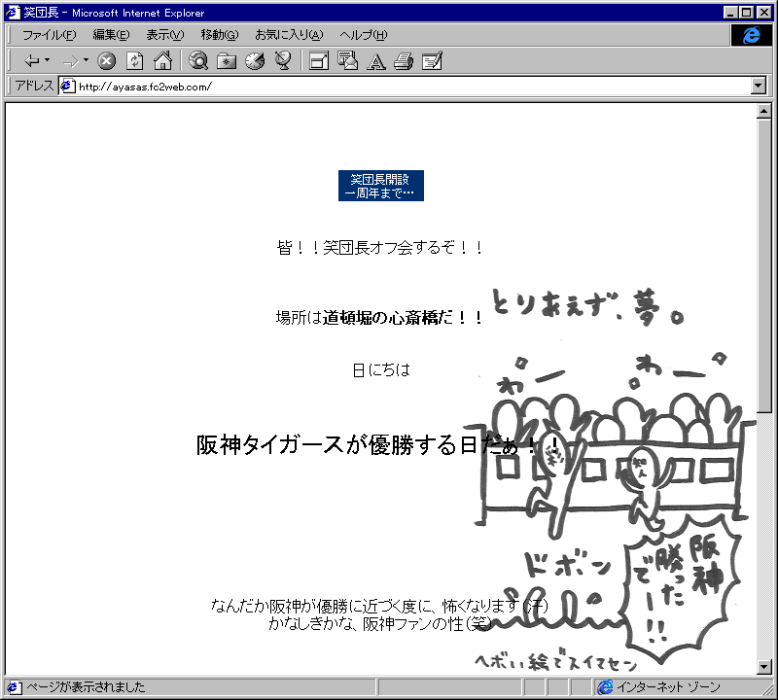Click the vertical scrollbar thumb
The width and height of the screenshot is (778, 700).
[764, 265]
